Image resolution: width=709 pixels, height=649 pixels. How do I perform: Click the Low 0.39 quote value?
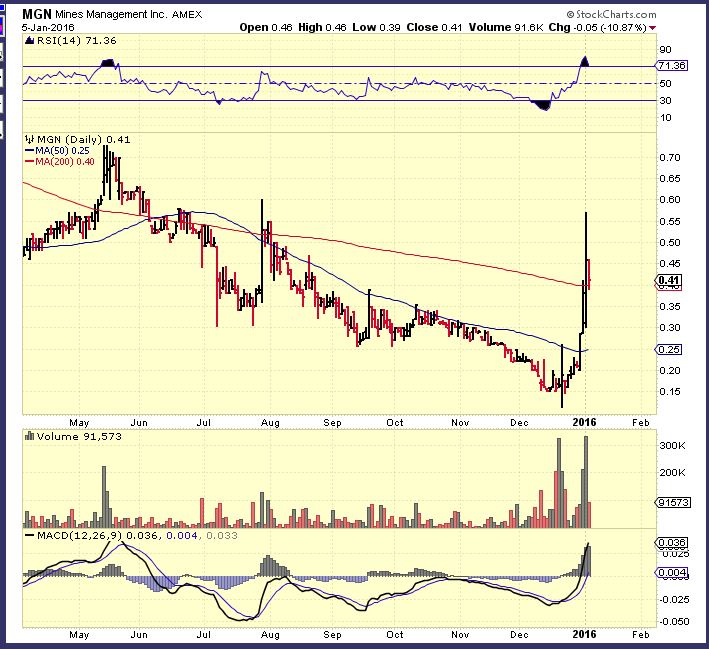(377, 28)
